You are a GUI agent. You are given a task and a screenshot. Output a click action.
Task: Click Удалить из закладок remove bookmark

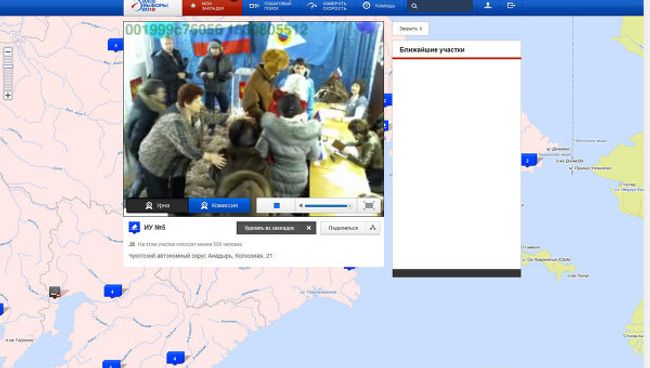(276, 228)
